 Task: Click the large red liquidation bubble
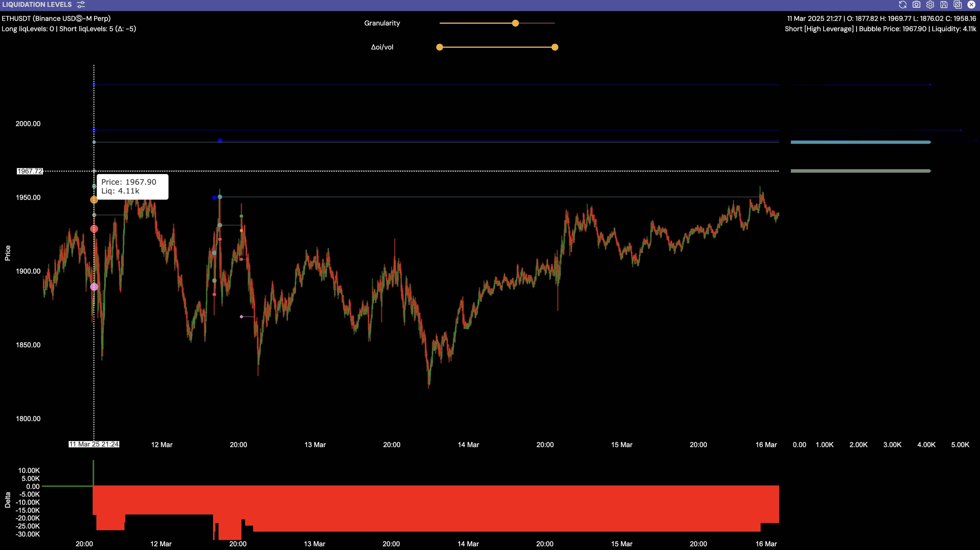(x=94, y=229)
